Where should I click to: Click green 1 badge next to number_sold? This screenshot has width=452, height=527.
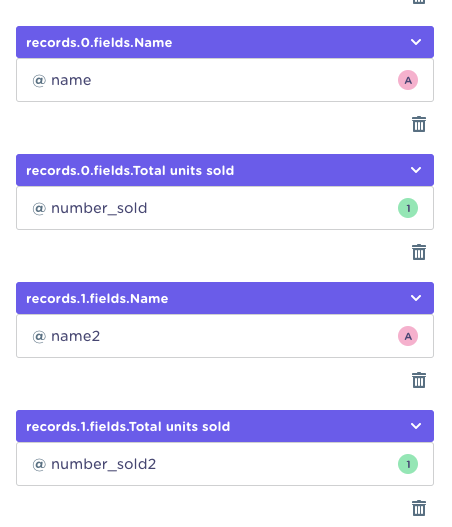[x=408, y=208]
